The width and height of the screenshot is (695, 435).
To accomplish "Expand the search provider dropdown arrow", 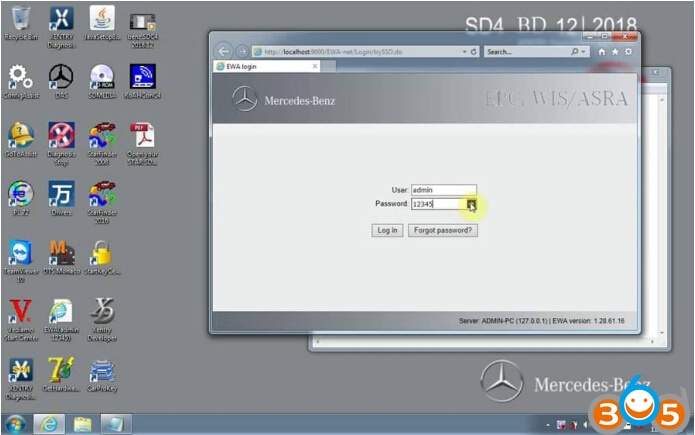I will click(x=583, y=52).
